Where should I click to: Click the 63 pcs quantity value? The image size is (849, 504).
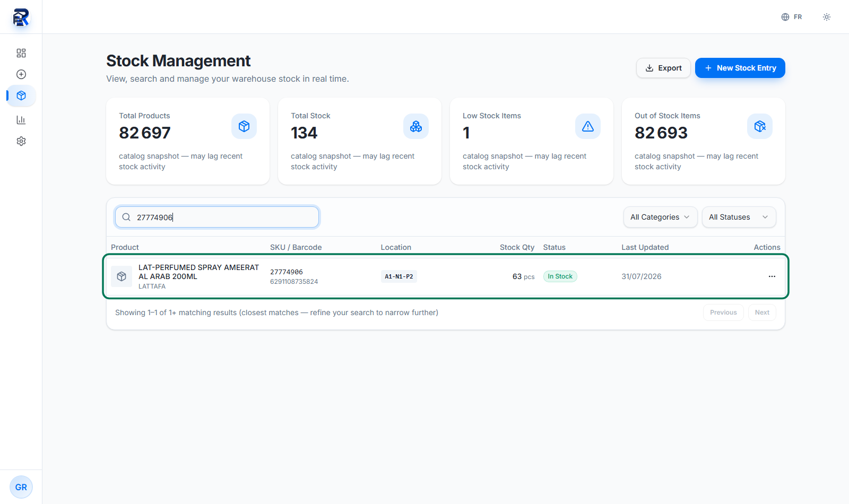[x=523, y=276]
